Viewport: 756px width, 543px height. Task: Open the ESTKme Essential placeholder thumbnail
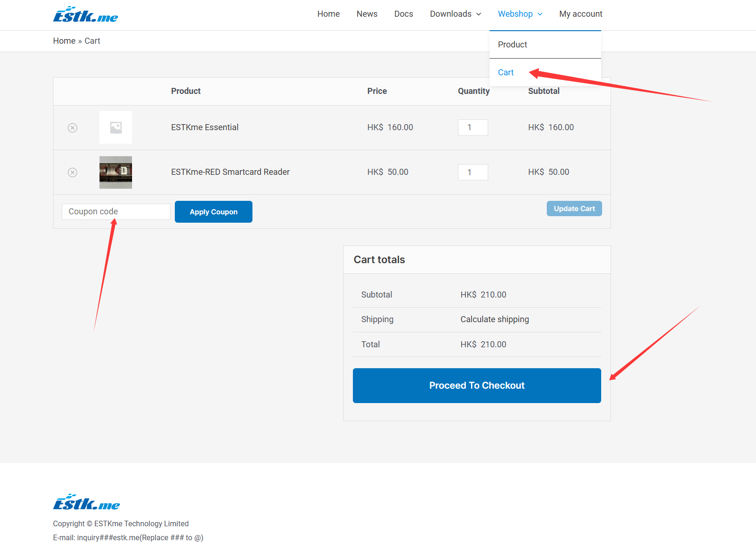[x=116, y=127]
